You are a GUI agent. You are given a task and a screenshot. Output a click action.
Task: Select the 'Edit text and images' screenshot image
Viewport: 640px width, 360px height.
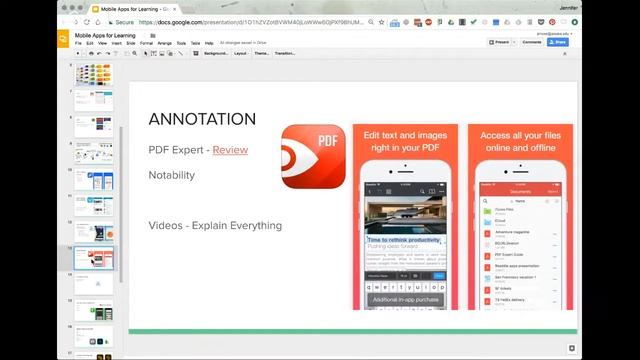pos(405,217)
